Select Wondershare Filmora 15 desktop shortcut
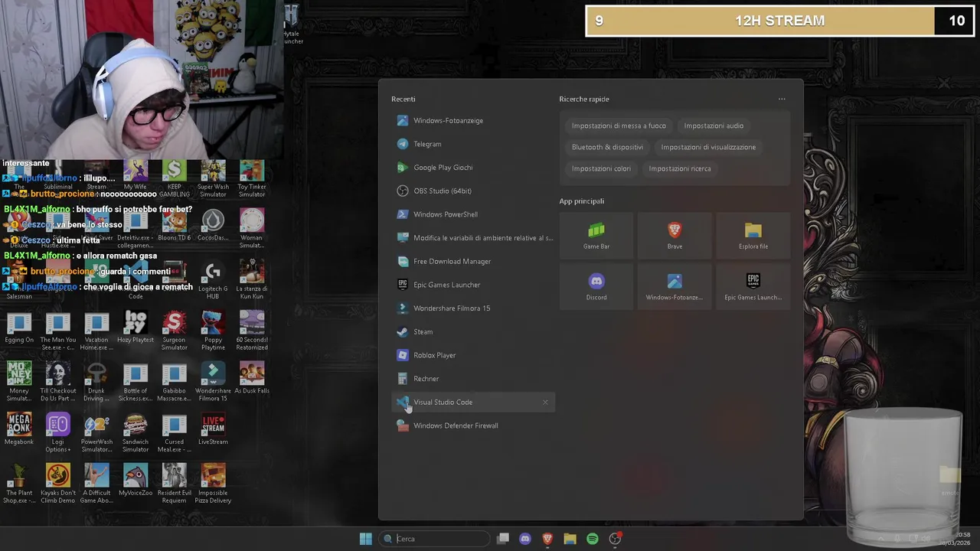980x551 pixels. pyautogui.click(x=213, y=382)
